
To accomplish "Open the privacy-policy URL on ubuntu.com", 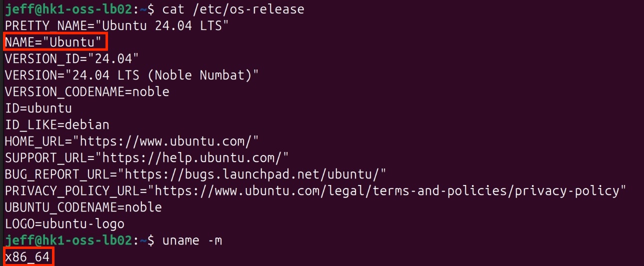I will point(390,190).
